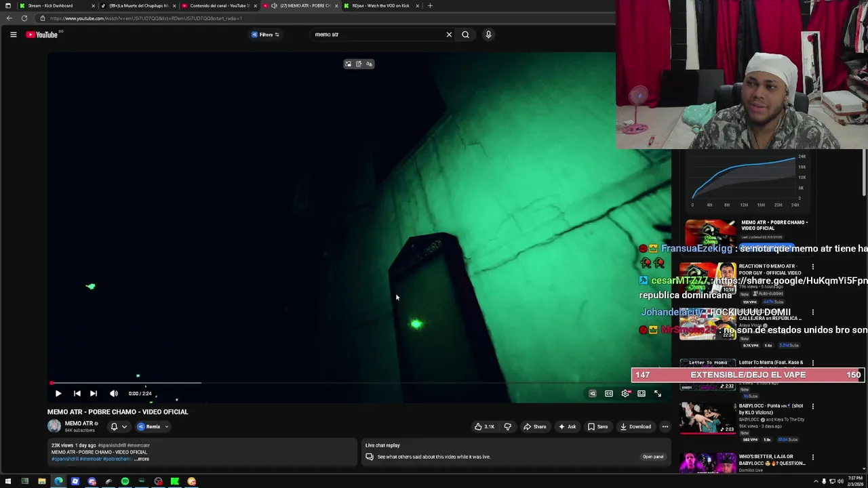Image resolution: width=868 pixels, height=488 pixels.
Task: Open the Filters button near search
Action: coord(265,35)
